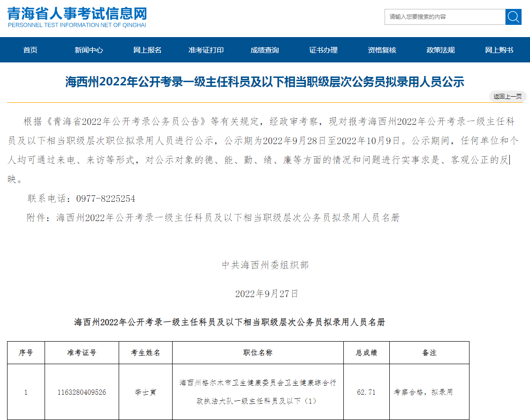
Task: Click the 准考证号 table column header
Action: pyautogui.click(x=82, y=352)
